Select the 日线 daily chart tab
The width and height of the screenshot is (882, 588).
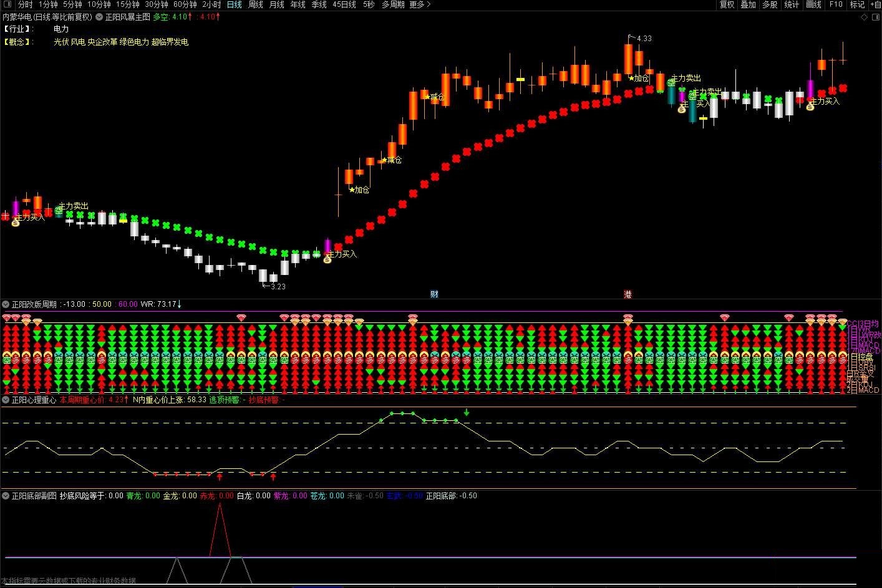pyautogui.click(x=234, y=4)
